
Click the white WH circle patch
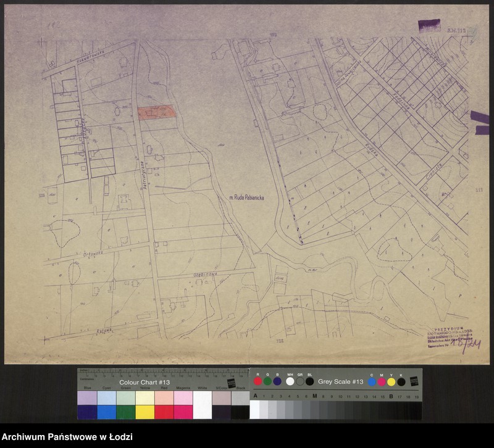click(290, 381)
